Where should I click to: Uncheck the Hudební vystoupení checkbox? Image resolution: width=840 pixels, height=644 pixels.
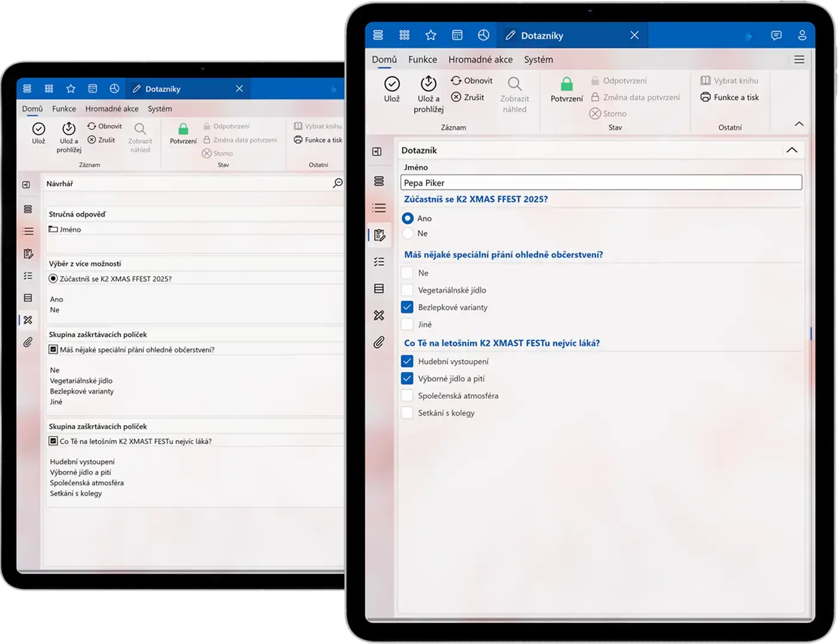tap(407, 361)
